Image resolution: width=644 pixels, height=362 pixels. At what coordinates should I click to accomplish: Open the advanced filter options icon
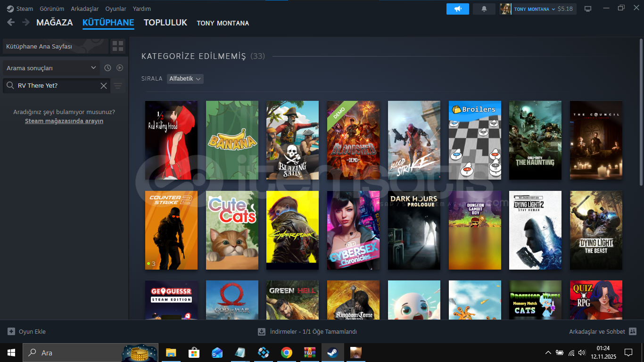pyautogui.click(x=118, y=86)
